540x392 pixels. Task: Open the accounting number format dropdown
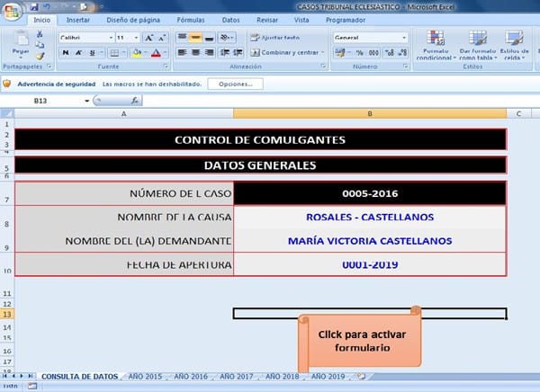pyautogui.click(x=349, y=53)
